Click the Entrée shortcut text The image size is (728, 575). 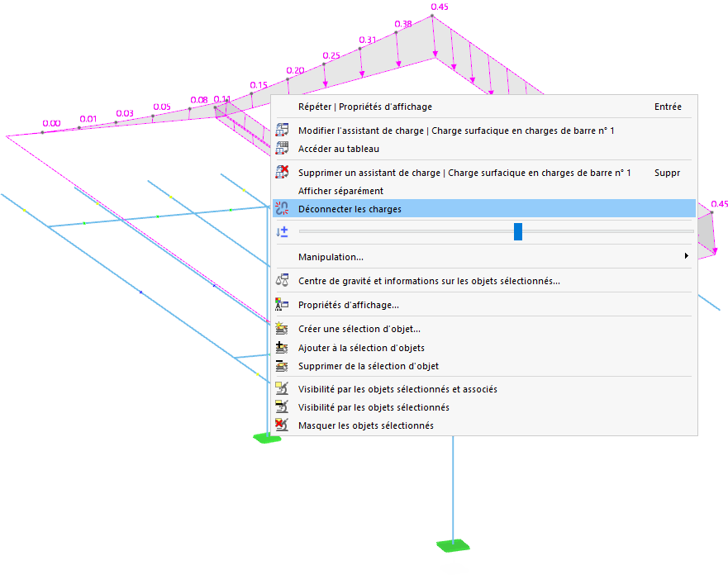point(668,107)
